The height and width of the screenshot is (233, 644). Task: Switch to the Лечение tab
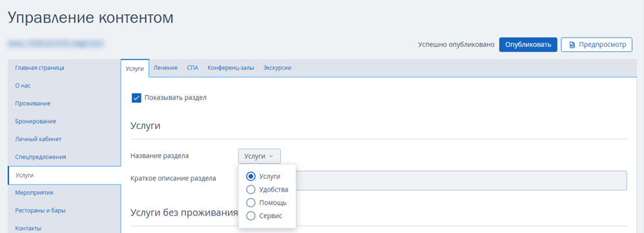165,68
